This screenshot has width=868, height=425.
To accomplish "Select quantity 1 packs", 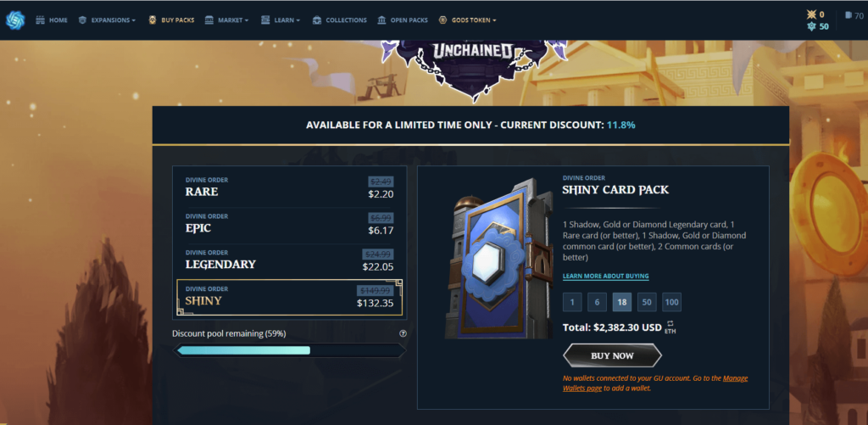I will coord(572,302).
